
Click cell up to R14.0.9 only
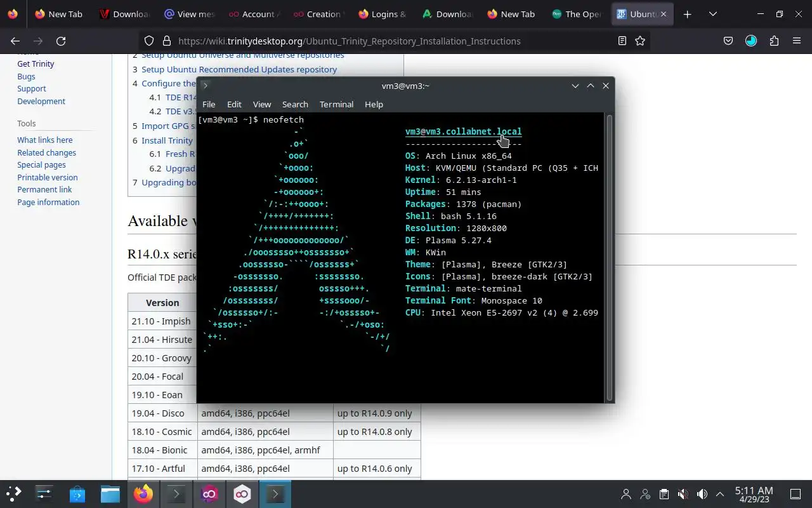(377, 413)
